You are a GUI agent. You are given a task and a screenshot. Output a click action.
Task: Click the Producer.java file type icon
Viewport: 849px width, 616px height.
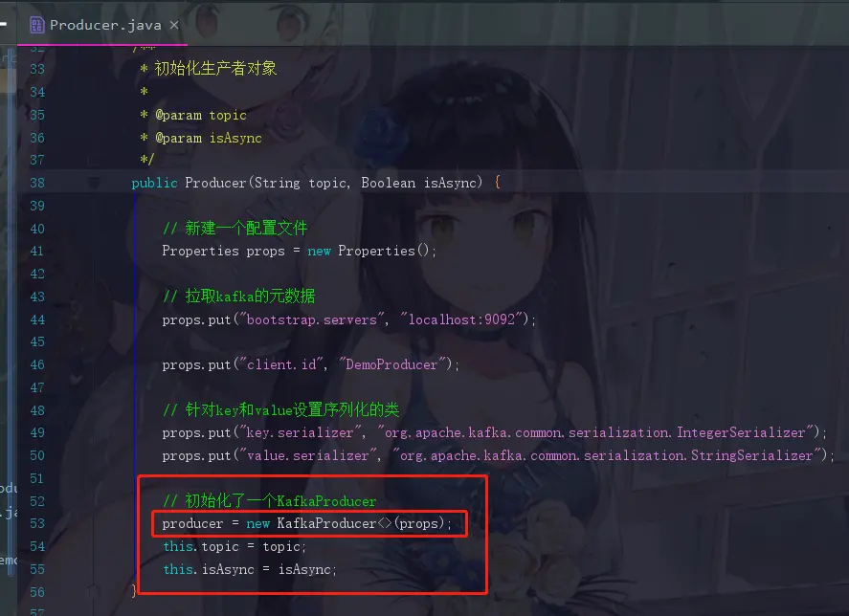pos(36,25)
